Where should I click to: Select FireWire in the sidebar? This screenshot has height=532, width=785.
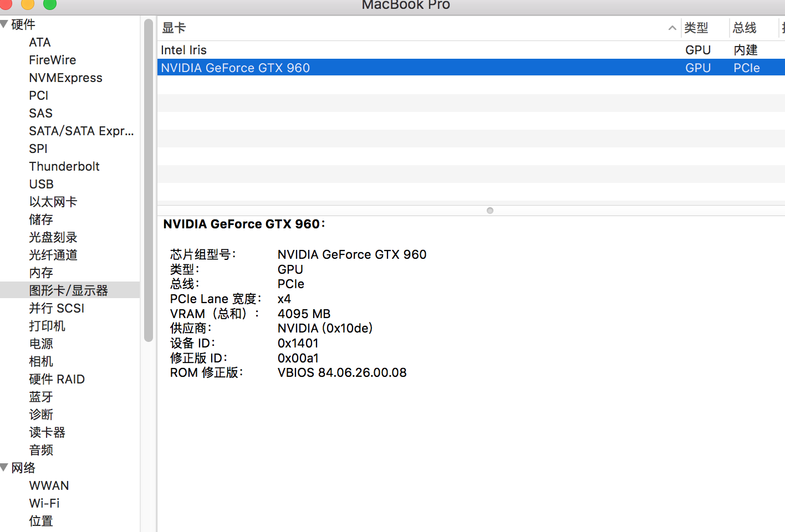tap(53, 60)
